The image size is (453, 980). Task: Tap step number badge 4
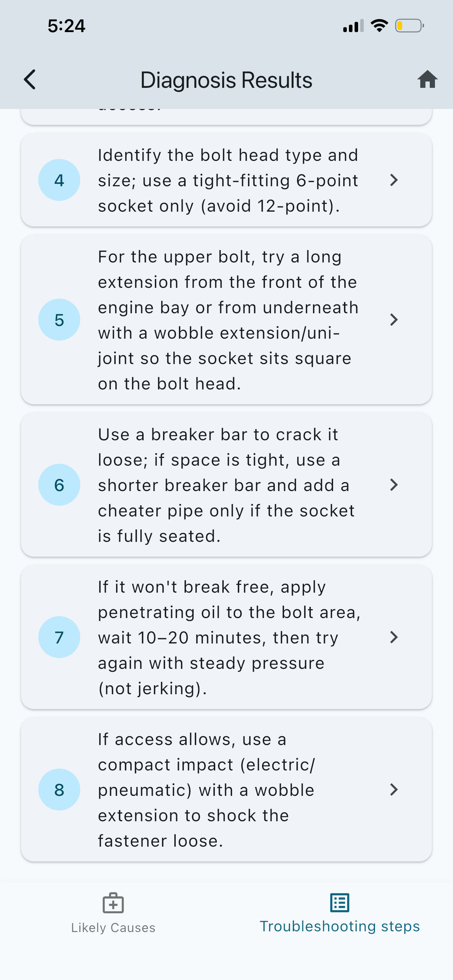[x=59, y=180]
